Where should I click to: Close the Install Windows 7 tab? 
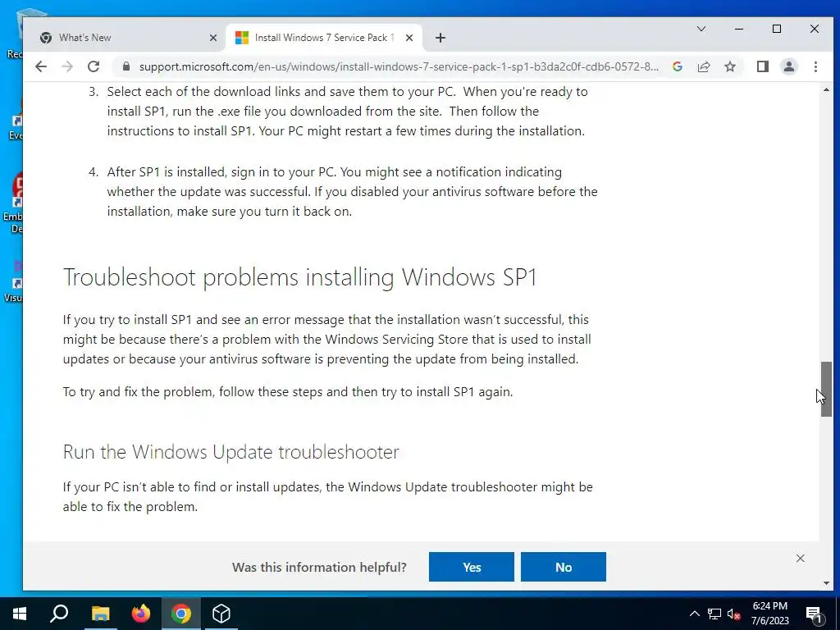click(x=409, y=38)
